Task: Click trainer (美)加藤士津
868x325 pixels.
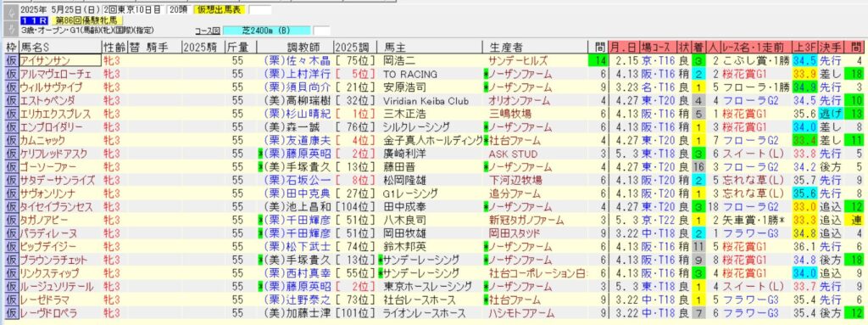Action: [298, 313]
